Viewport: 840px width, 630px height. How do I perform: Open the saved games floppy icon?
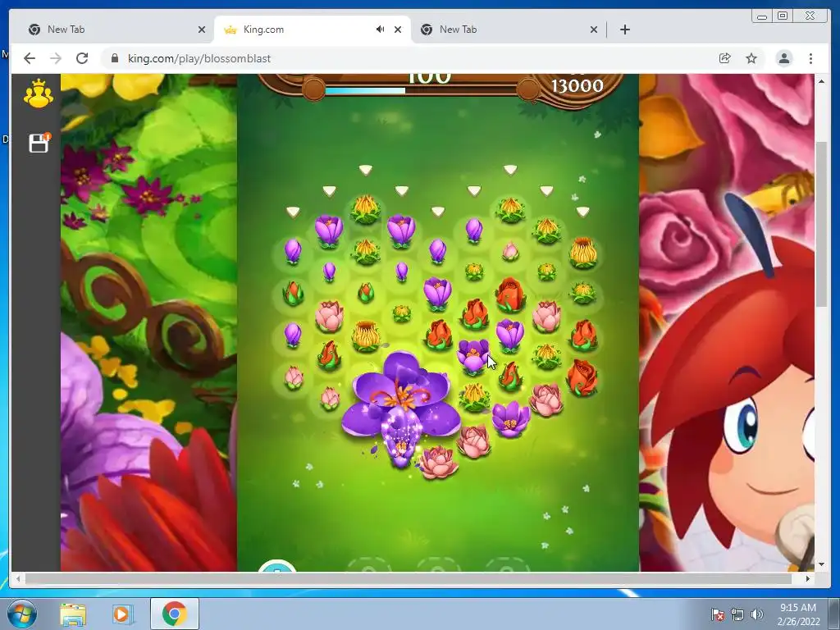coord(39,143)
